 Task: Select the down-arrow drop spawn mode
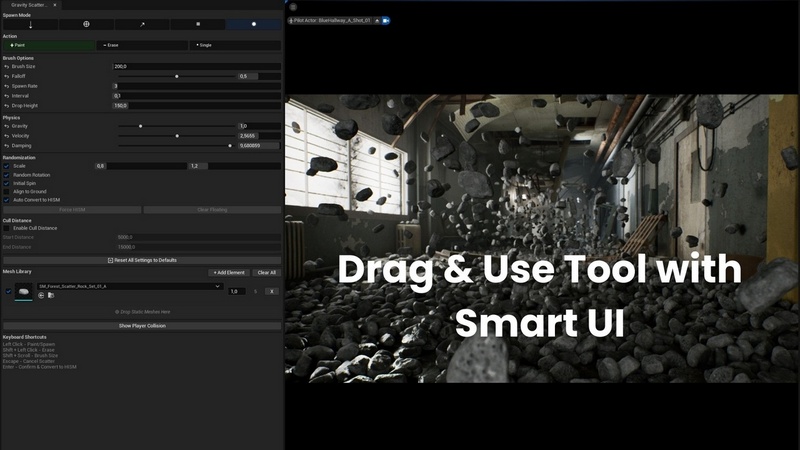(29, 23)
